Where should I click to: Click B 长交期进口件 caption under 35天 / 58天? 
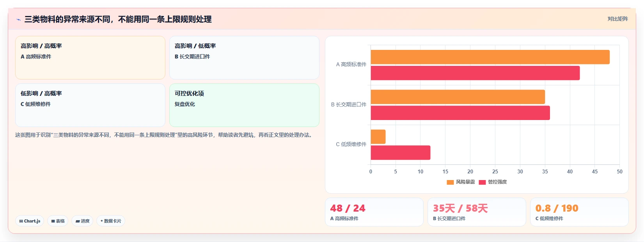[449, 219]
